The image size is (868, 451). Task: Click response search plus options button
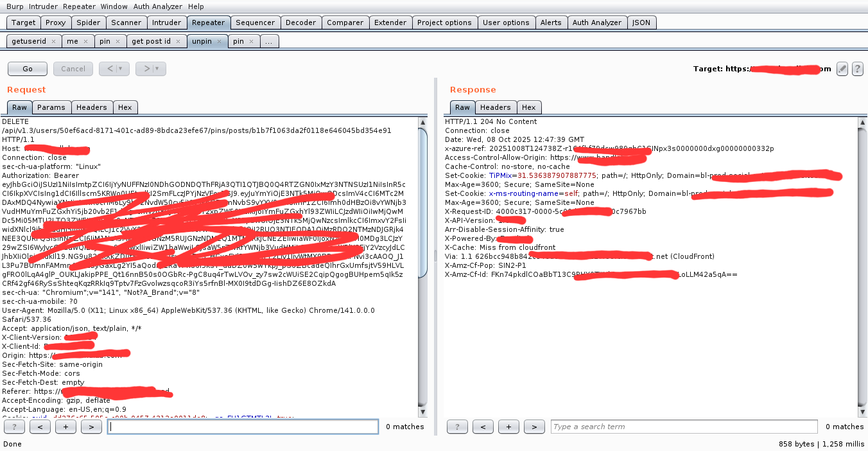(508, 427)
